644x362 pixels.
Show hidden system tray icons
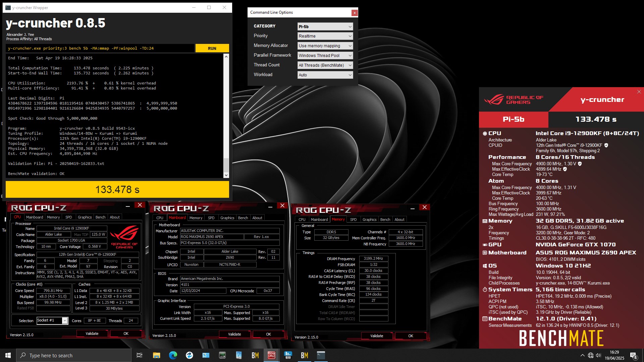(583, 355)
